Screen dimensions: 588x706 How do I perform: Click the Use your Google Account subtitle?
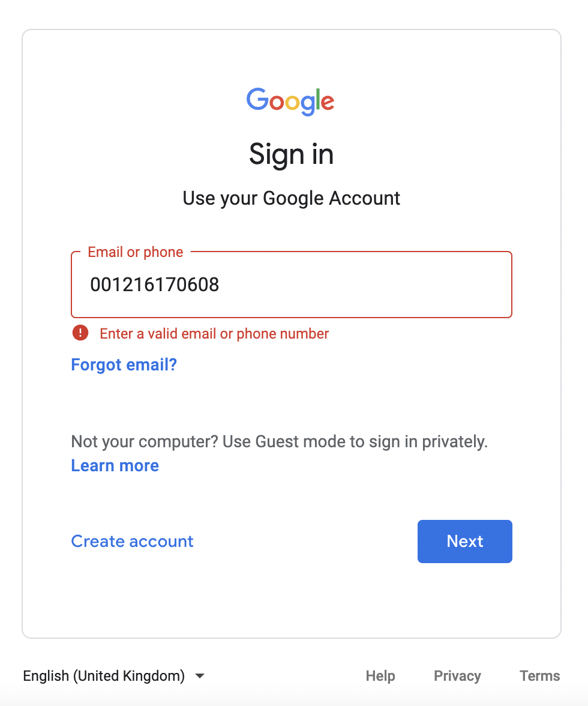click(x=291, y=199)
